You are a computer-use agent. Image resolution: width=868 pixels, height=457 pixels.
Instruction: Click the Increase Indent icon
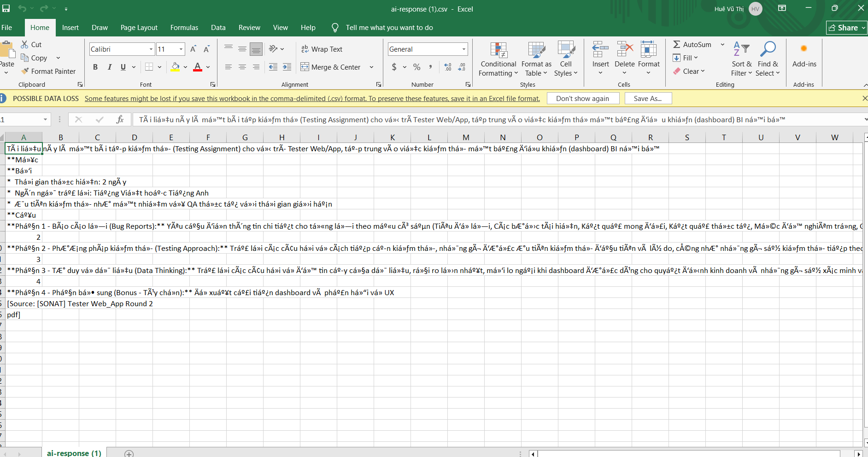287,67
